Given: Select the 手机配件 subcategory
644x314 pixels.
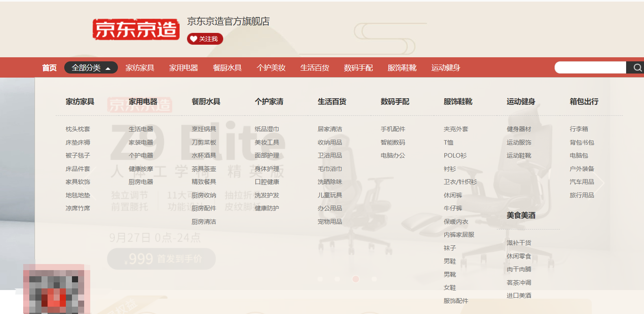Looking at the screenshot, I should click(x=393, y=129).
